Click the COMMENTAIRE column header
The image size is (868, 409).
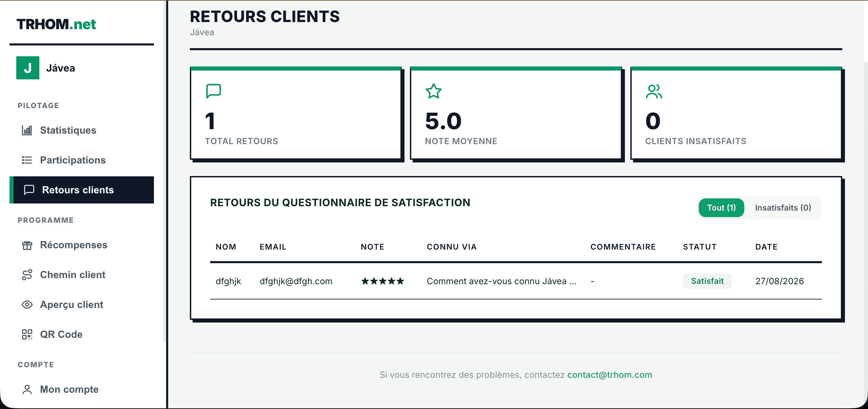623,247
